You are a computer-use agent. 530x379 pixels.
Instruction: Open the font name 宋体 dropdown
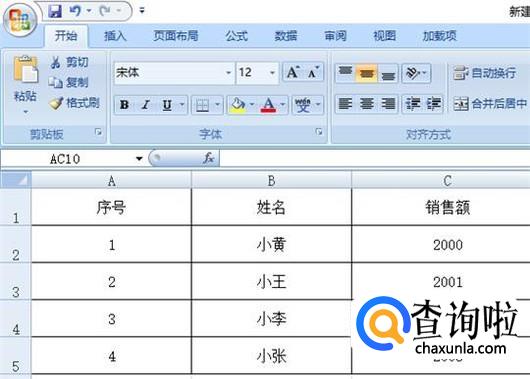[x=228, y=73]
